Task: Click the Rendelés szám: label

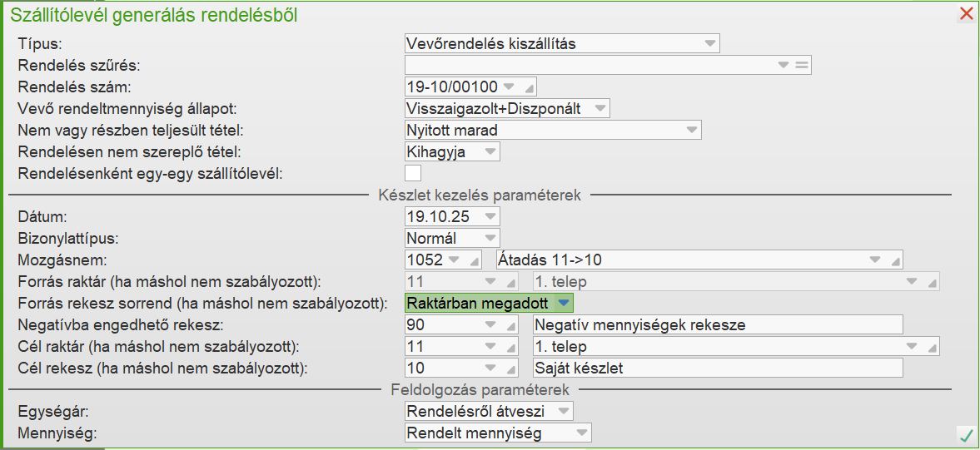Action: click(75, 87)
